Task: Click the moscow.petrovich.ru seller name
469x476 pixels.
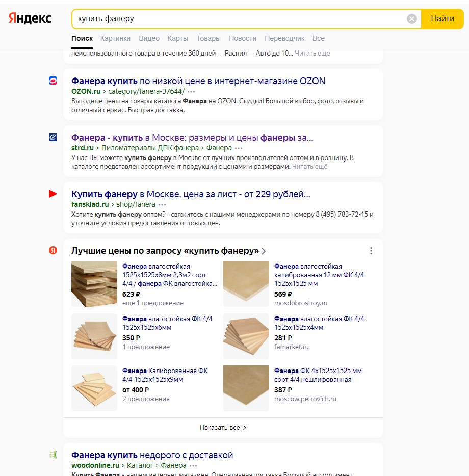Action: pos(305,399)
